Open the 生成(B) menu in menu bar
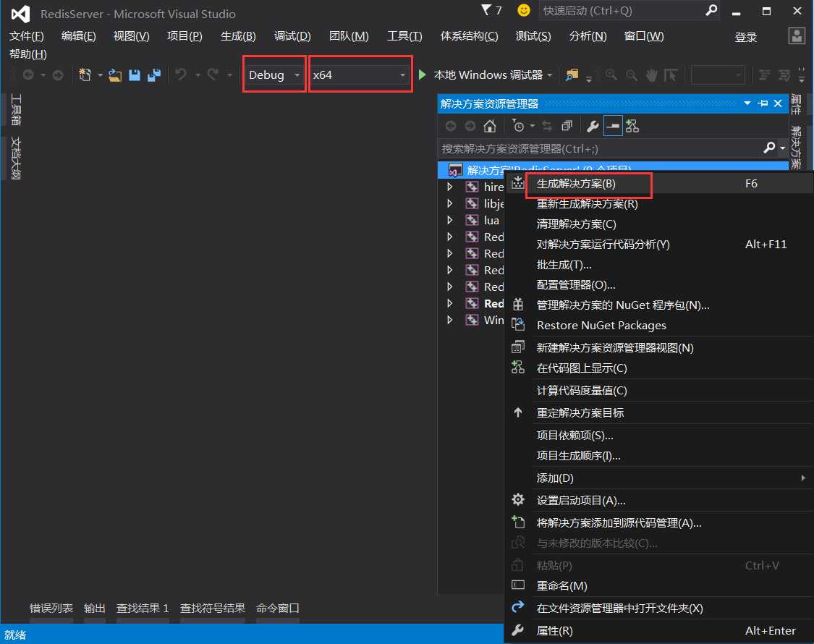Image resolution: width=814 pixels, height=644 pixels. point(238,36)
